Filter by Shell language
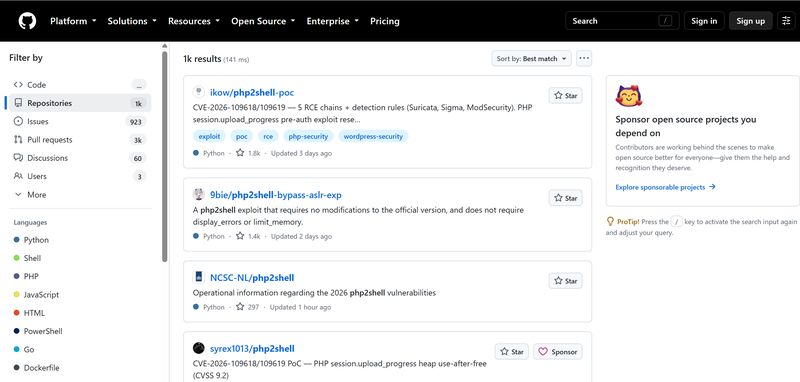 [80, 258]
